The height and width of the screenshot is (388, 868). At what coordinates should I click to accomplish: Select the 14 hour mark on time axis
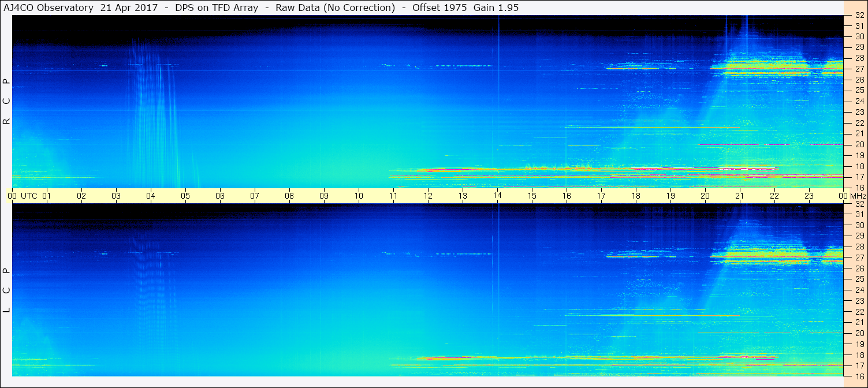pyautogui.click(x=497, y=196)
